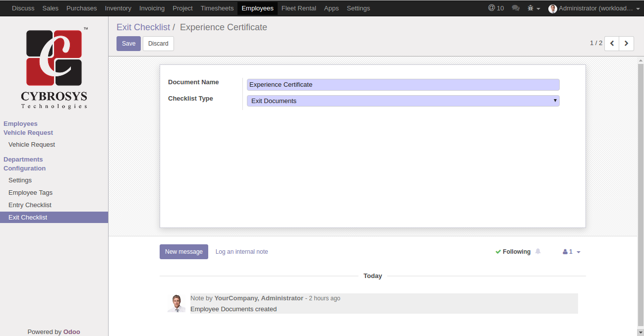Save the checklist document
Image resolution: width=644 pixels, height=336 pixels.
(128, 44)
